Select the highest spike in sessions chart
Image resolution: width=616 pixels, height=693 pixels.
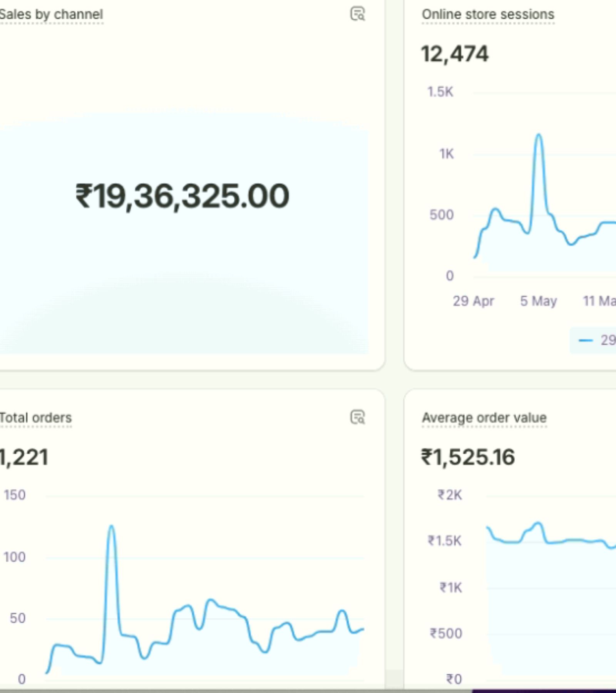pyautogui.click(x=539, y=135)
